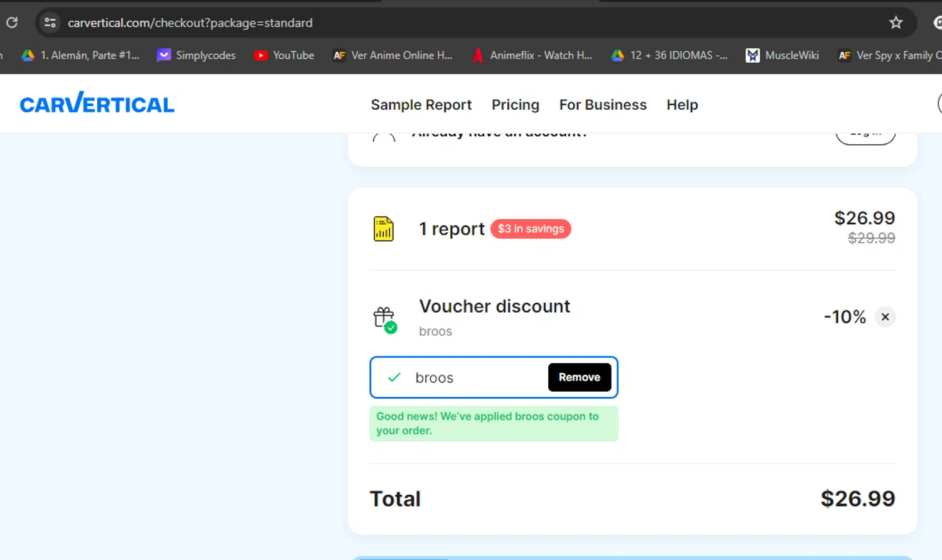
Task: Click the crossed-out price $29.99
Action: tap(872, 238)
